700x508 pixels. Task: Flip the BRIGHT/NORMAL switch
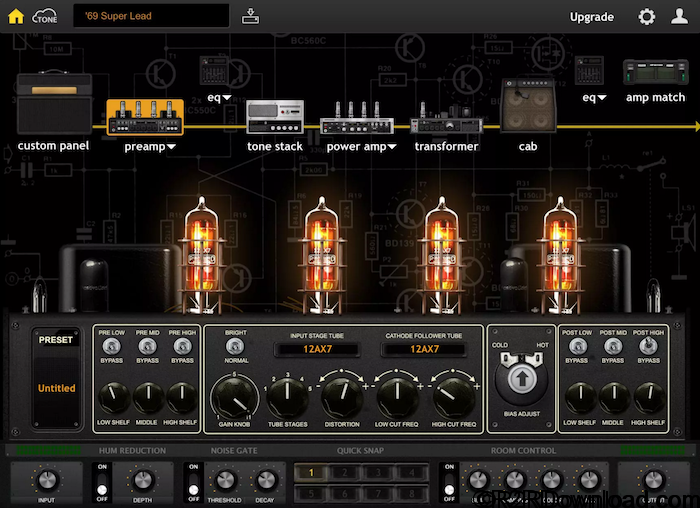tap(235, 346)
